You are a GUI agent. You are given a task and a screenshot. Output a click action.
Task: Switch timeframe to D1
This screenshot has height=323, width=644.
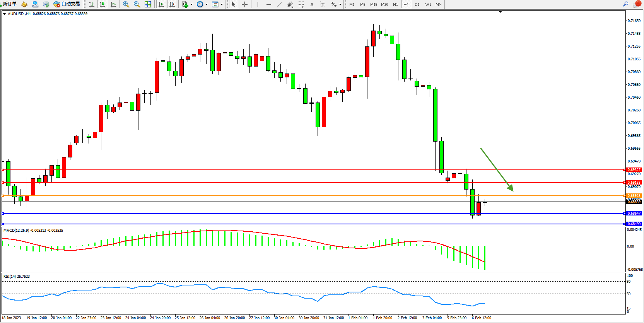417,5
